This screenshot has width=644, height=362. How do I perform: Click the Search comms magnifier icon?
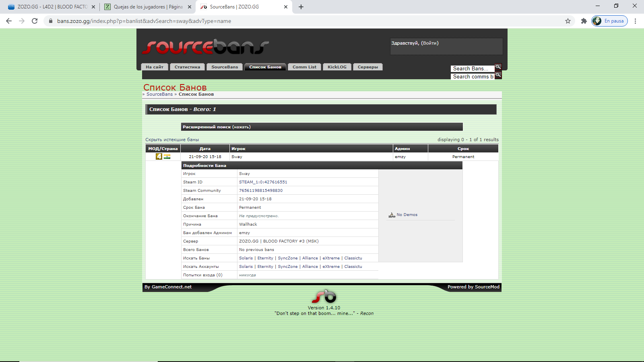[x=498, y=75]
